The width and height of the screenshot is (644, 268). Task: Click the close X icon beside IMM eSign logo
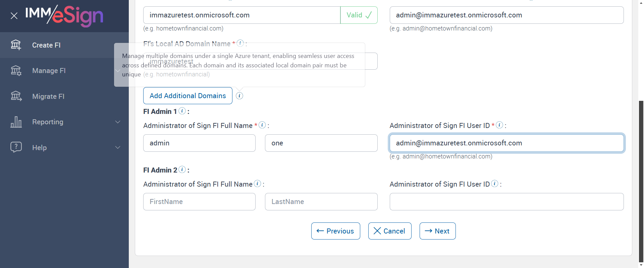[x=14, y=16]
